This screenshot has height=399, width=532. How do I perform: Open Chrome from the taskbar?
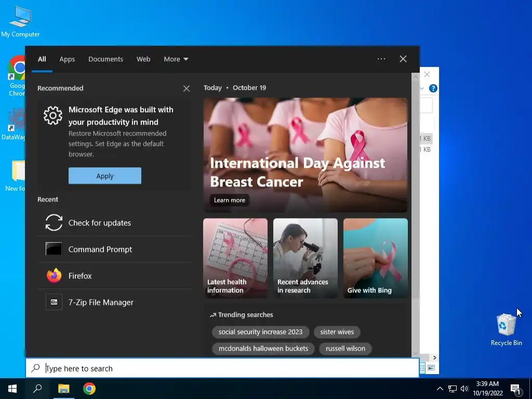[x=89, y=389]
